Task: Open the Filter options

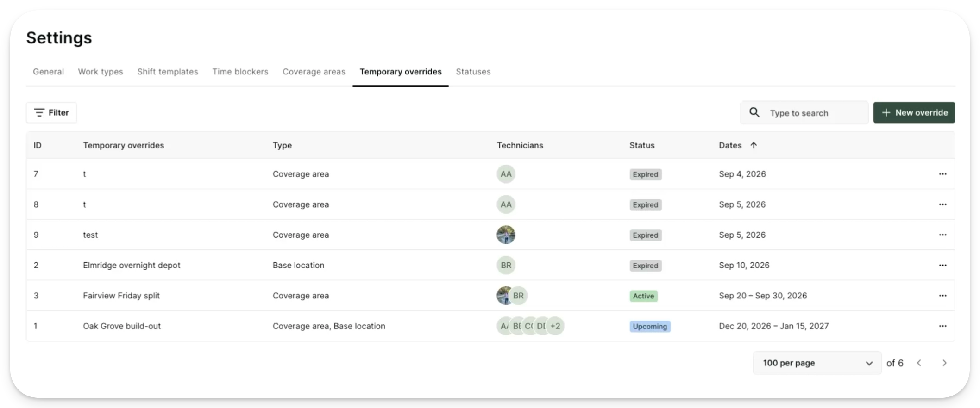Action: [51, 112]
